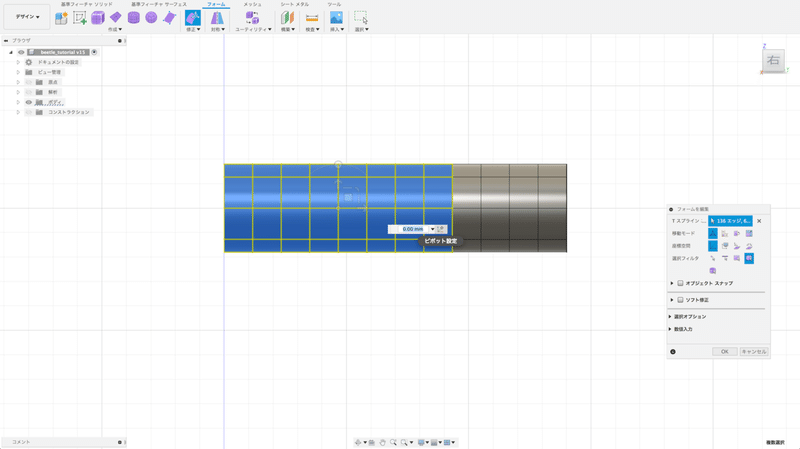
Task: Toggle visibility of beetle_tutorial v15 root
Action: click(x=21, y=52)
